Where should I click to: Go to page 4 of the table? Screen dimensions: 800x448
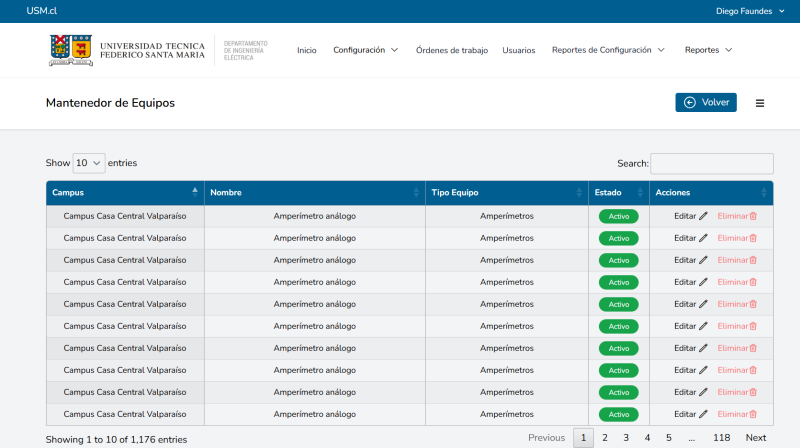point(647,438)
